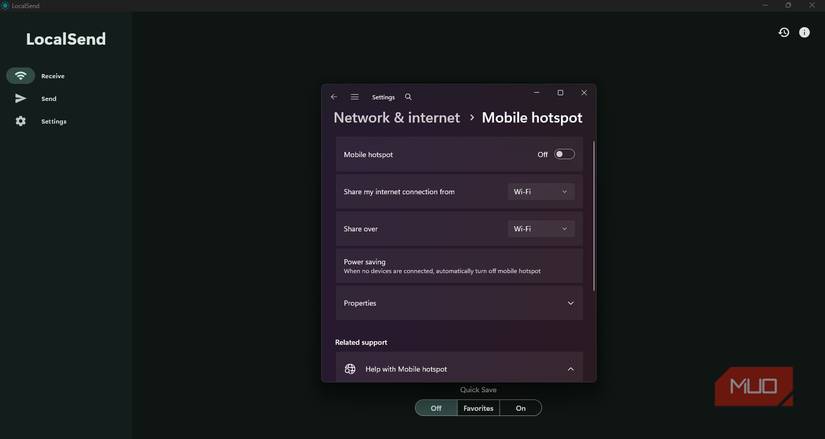Set Quick Save to On
825x439 pixels.
coord(520,408)
